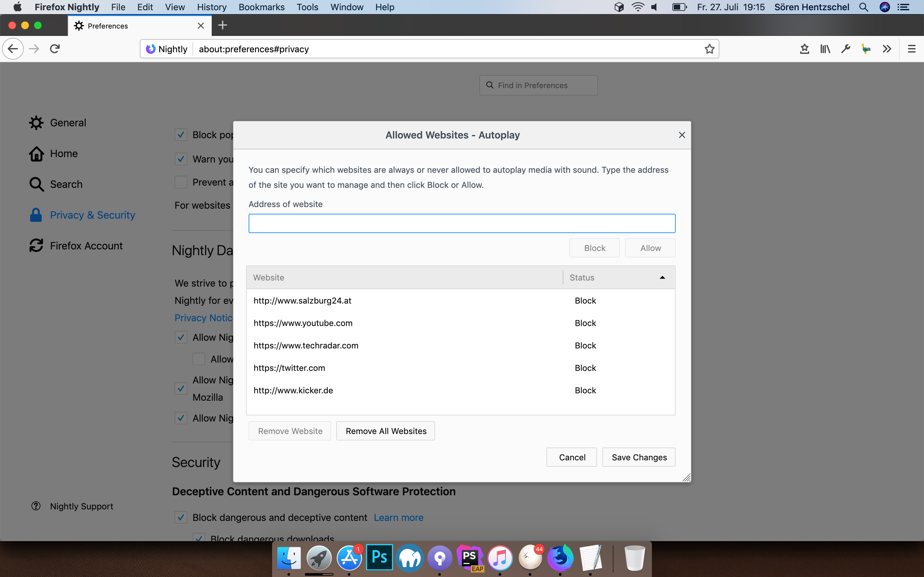924x577 pixels.
Task: Go to Home preferences via the house icon
Action: coord(36,154)
